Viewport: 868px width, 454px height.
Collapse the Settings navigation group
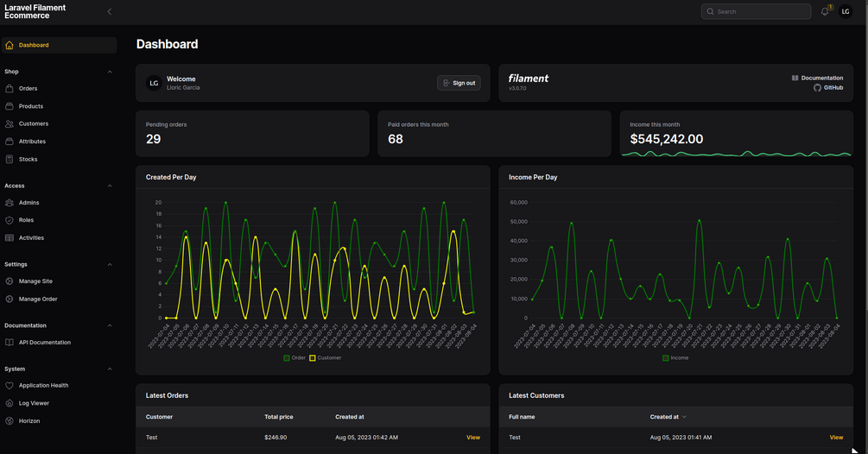pos(110,264)
